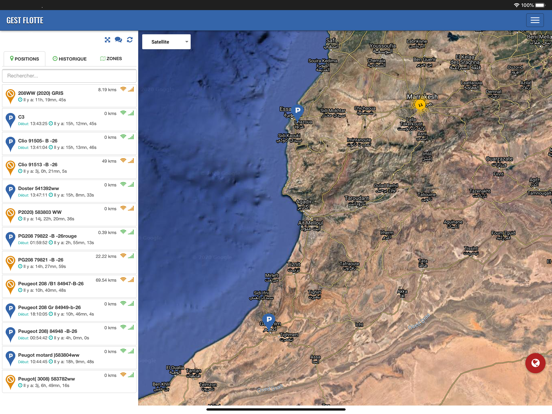The height and width of the screenshot is (414, 552).
Task: Click the 8.19 kms distance value
Action: point(107,89)
